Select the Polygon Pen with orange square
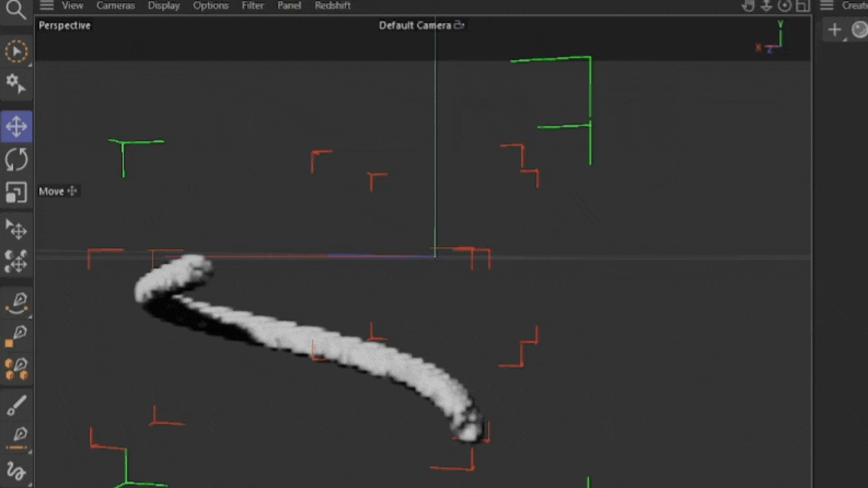The height and width of the screenshot is (488, 868). (x=16, y=335)
